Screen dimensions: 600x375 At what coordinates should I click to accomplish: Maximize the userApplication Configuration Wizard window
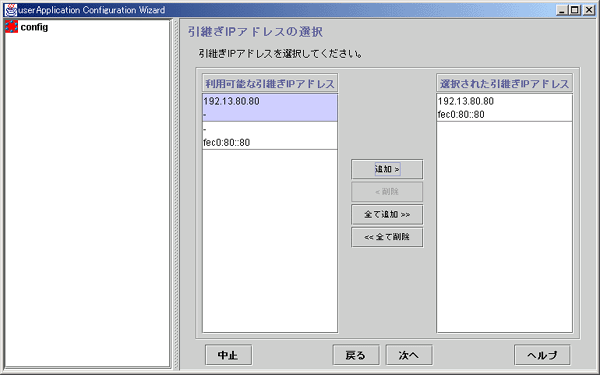[574, 10]
